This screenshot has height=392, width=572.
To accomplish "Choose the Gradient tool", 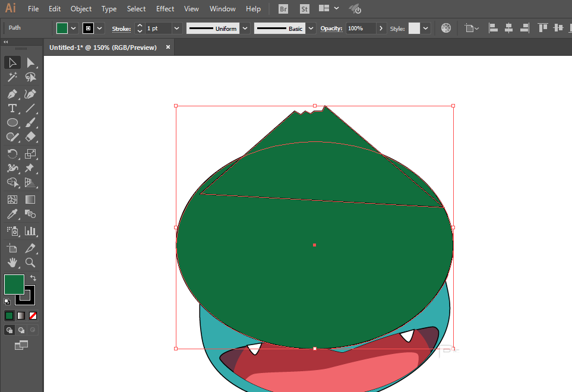I will [x=30, y=200].
